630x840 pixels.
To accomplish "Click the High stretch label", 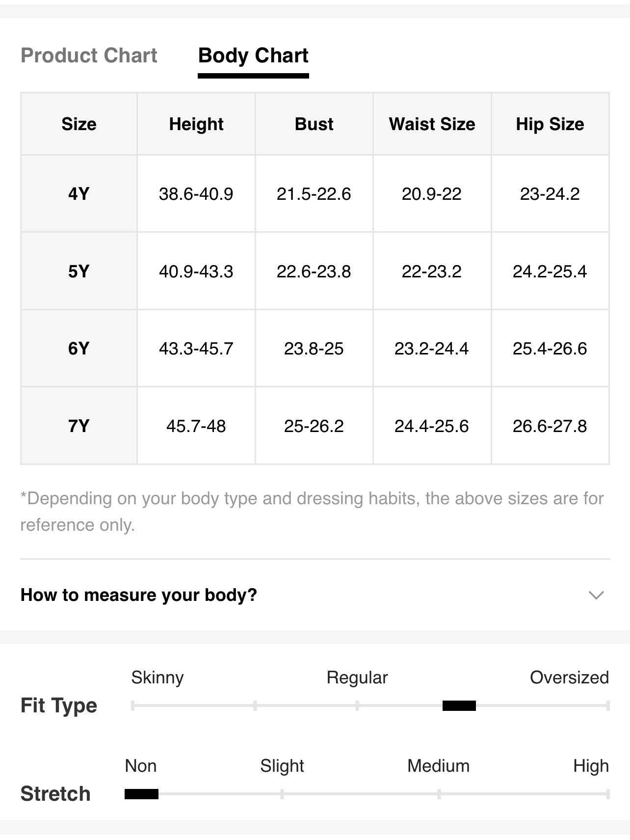I will click(591, 766).
